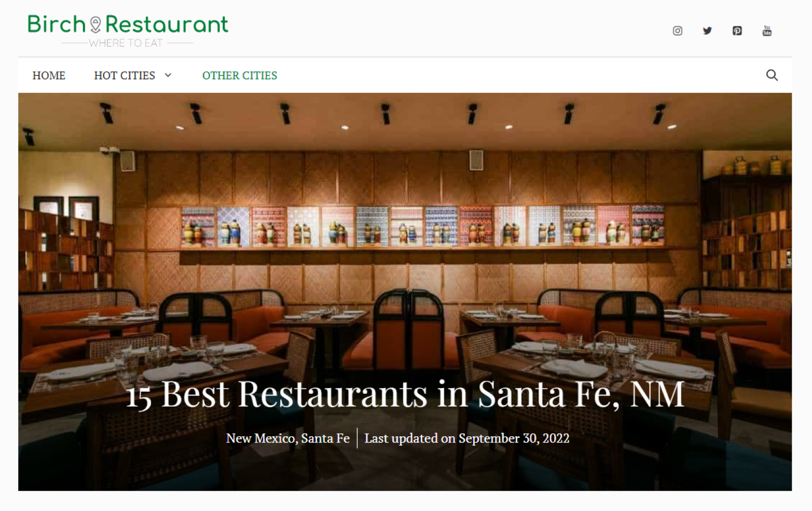Image resolution: width=812 pixels, height=511 pixels.
Task: Select the OTHER CITIES menu item
Action: point(240,76)
